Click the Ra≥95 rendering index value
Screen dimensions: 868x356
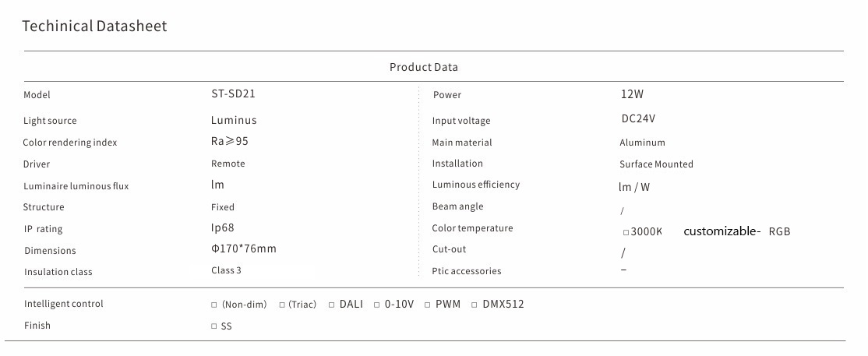pos(230,141)
